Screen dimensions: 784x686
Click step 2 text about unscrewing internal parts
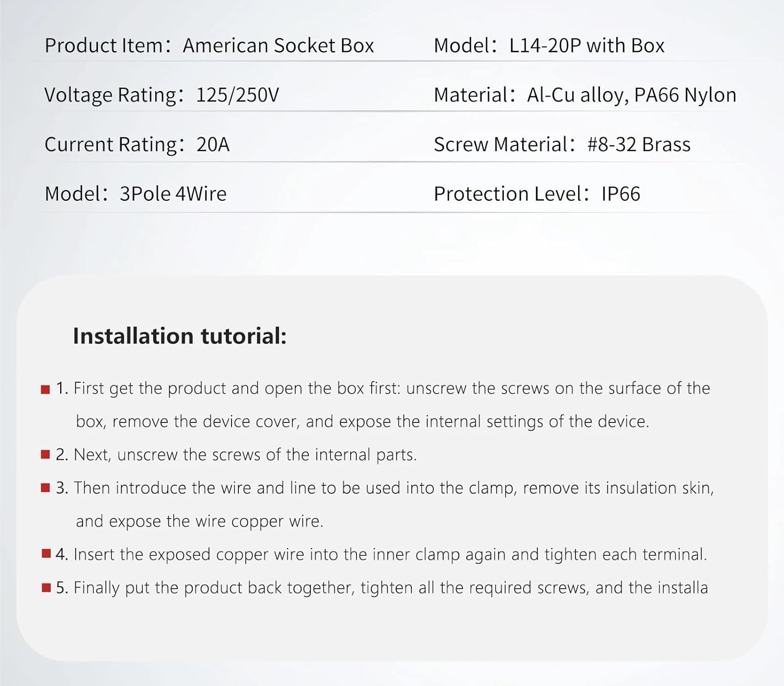tap(245, 455)
